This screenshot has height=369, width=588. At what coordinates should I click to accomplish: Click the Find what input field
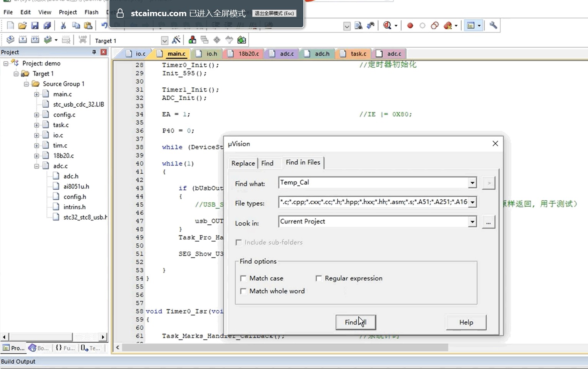373,183
